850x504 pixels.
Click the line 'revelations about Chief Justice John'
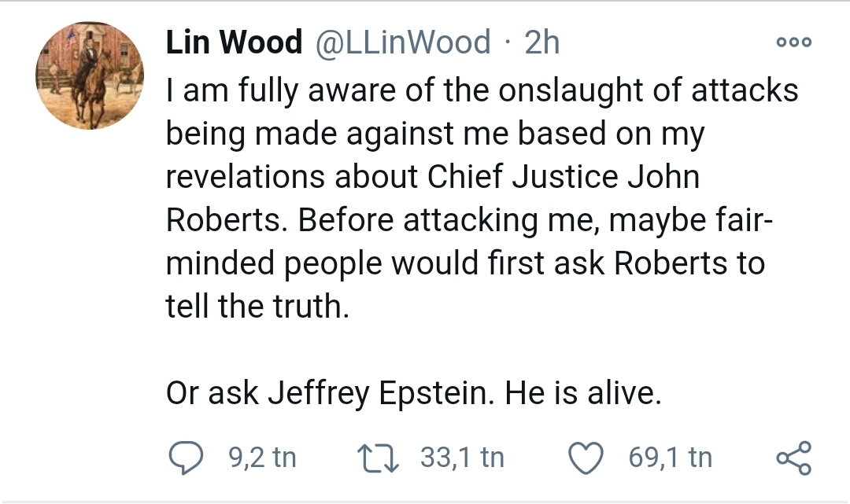tap(432, 177)
